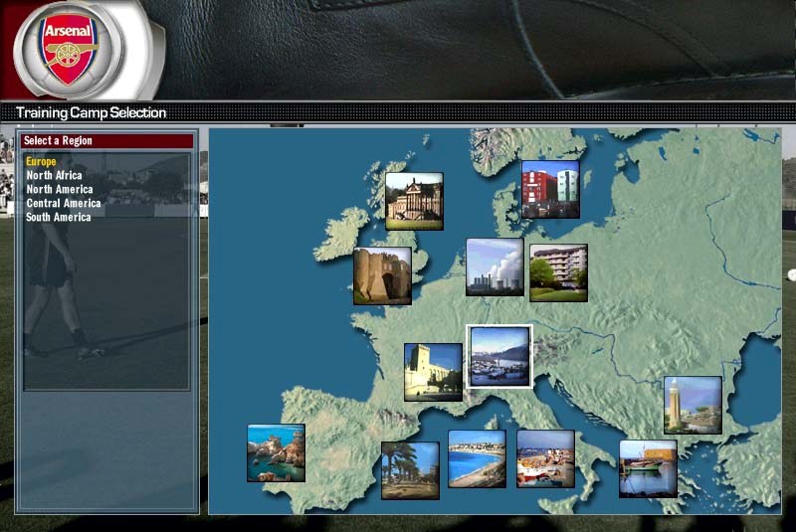The height and width of the screenshot is (532, 796).
Task: Click the Arsenal club crest
Action: (70, 49)
